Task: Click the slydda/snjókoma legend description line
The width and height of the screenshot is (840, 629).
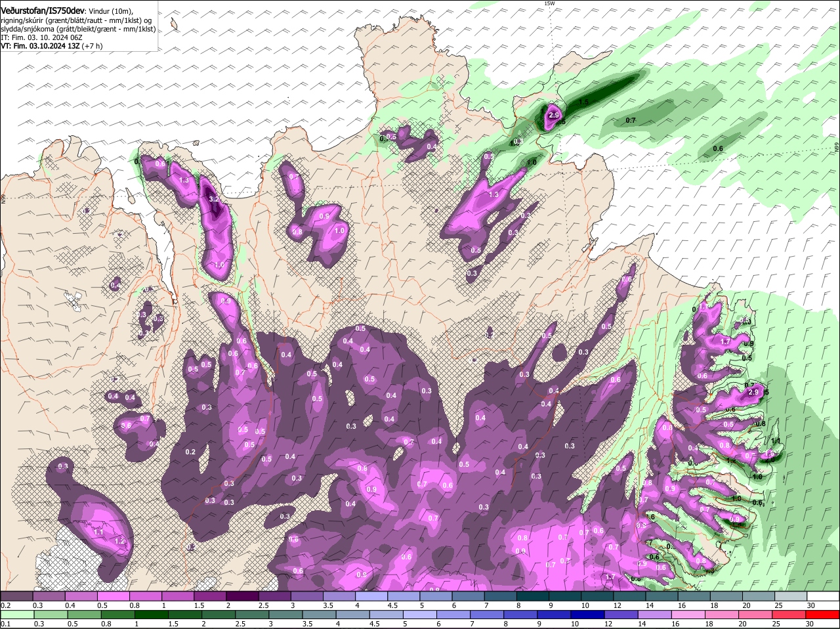Action: pos(78,29)
